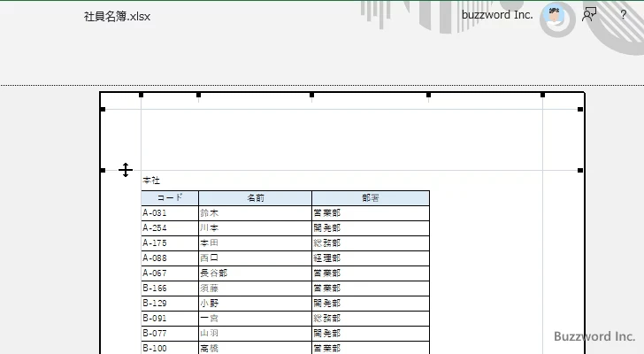Screen dimensions: 644x354
Task: Click cell A-254
Action: click(x=170, y=228)
